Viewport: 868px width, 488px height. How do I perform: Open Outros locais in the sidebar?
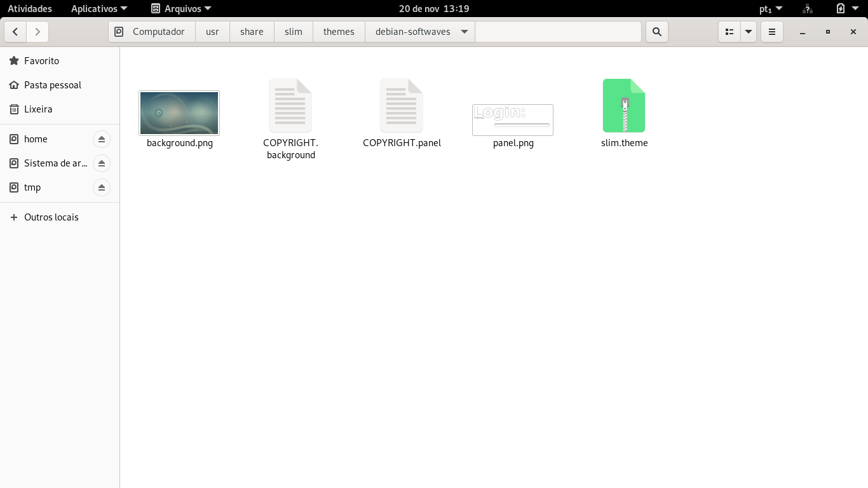click(51, 217)
